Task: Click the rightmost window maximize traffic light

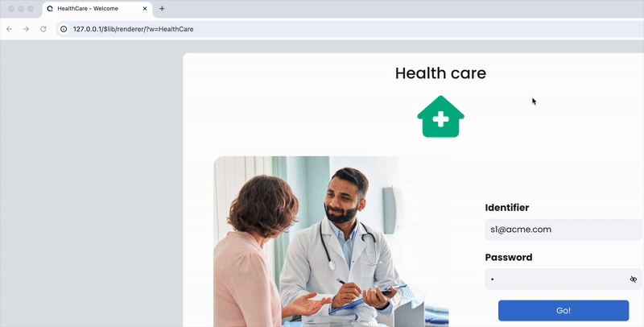Action: pyautogui.click(x=31, y=9)
